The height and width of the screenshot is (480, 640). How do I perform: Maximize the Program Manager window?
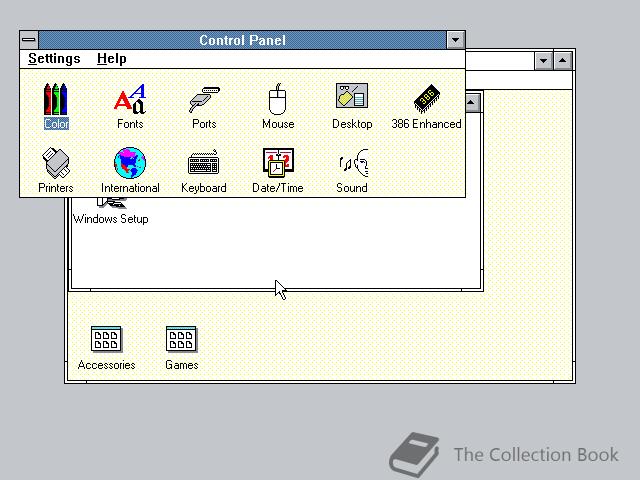click(x=562, y=61)
